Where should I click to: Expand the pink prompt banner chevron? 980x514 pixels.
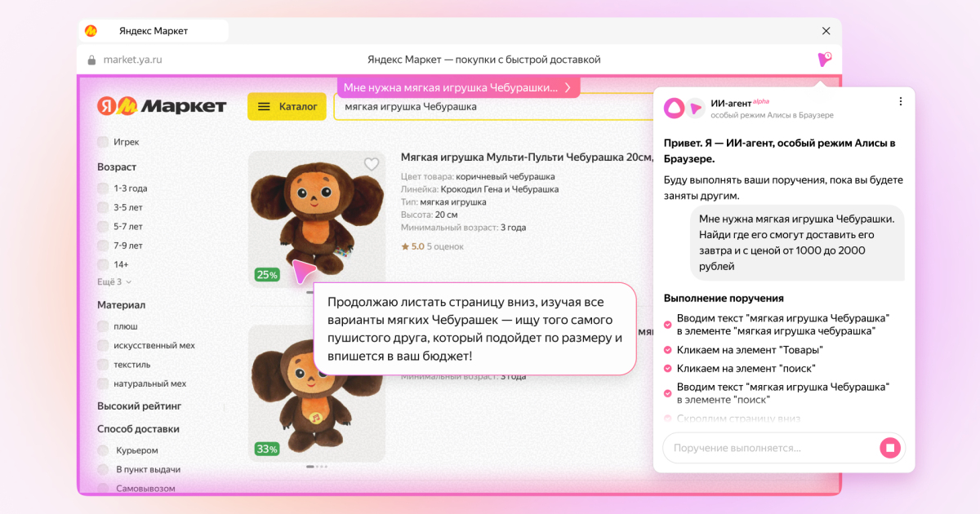coord(568,87)
